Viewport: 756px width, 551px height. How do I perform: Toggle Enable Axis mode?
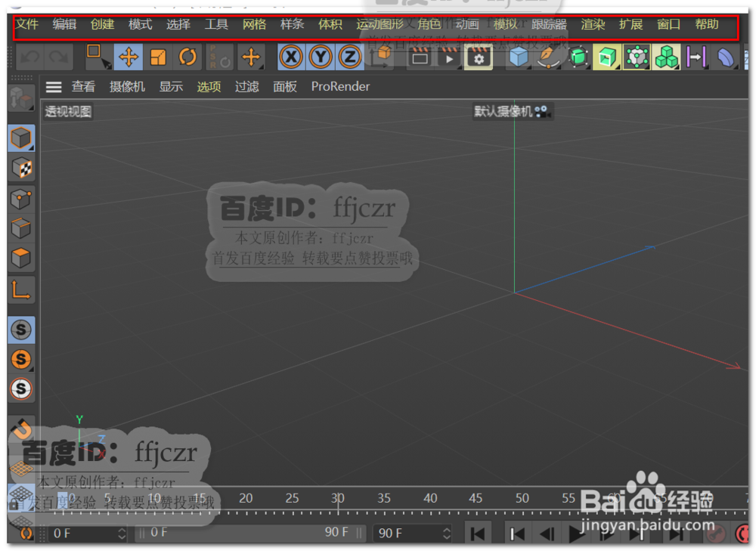coord(21,290)
